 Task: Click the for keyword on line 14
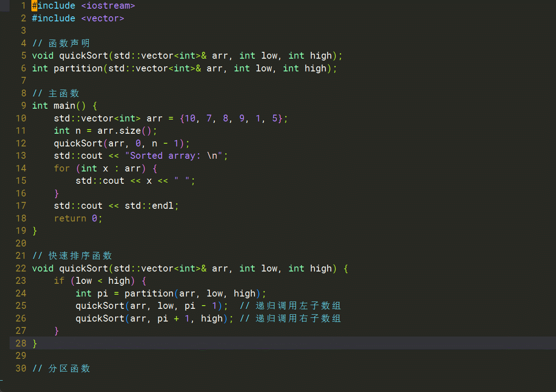pos(62,169)
